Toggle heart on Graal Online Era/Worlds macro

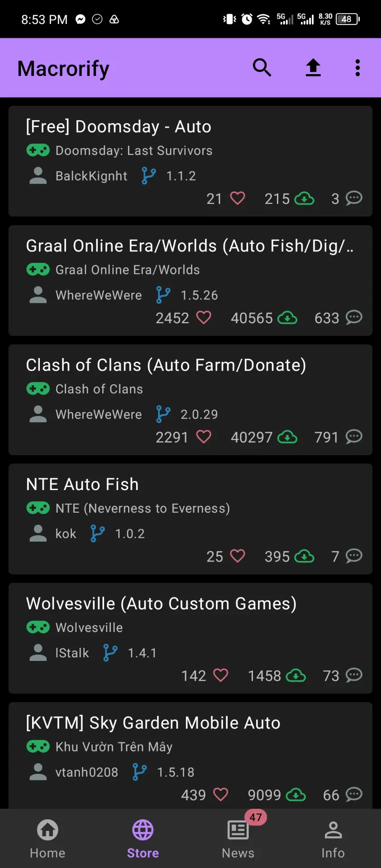204,318
